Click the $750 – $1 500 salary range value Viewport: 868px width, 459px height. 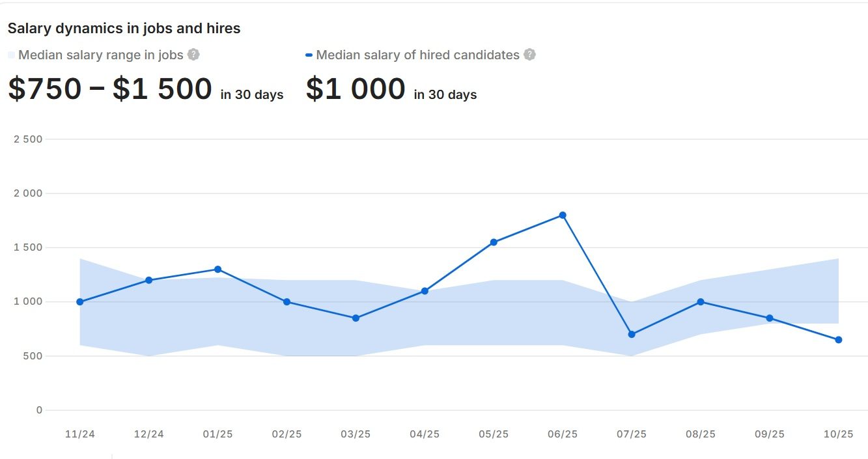coord(110,89)
